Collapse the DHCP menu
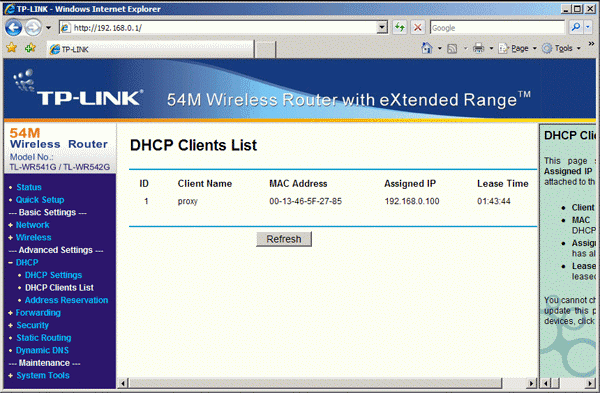 pyautogui.click(x=27, y=263)
